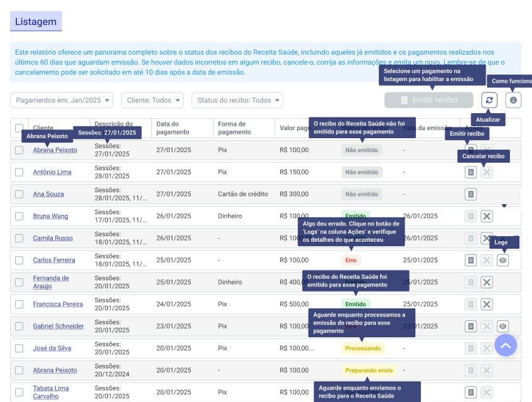Select Francisca Pereira's row checkbox

[19, 304]
